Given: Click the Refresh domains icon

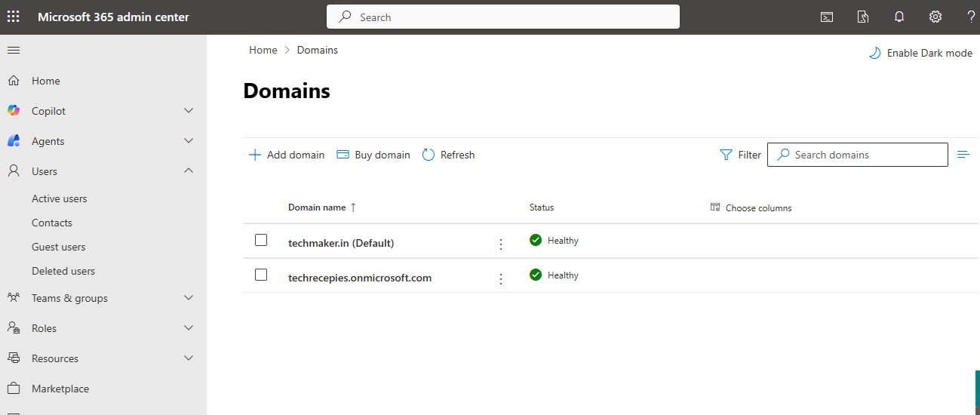Looking at the screenshot, I should coord(429,155).
